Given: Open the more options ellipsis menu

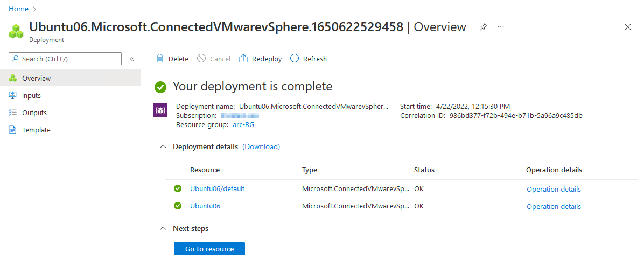Looking at the screenshot, I should click(x=501, y=27).
